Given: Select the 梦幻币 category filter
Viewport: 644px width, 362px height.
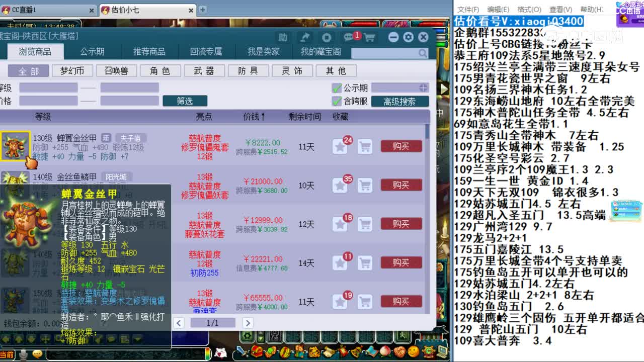Looking at the screenshot, I should [72, 71].
